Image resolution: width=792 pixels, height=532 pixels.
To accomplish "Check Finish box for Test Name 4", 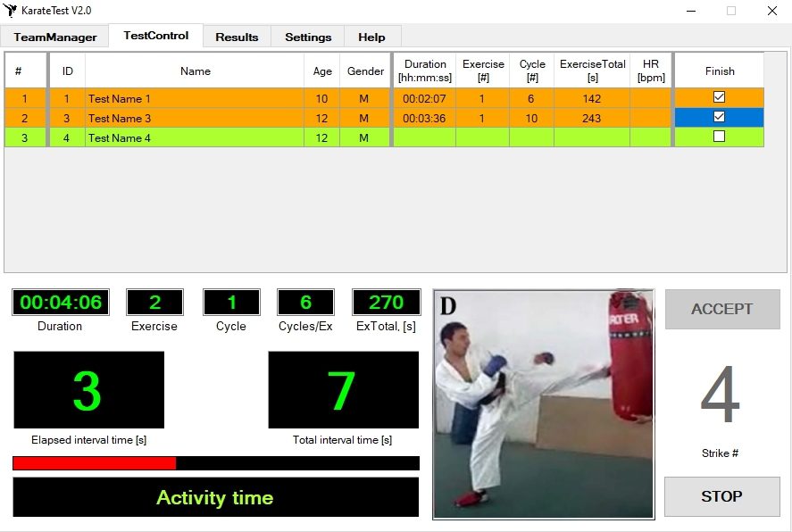I will (x=719, y=137).
